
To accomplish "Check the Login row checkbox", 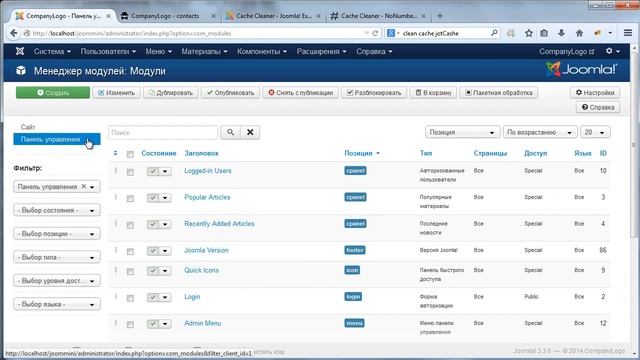I will [x=130, y=298].
